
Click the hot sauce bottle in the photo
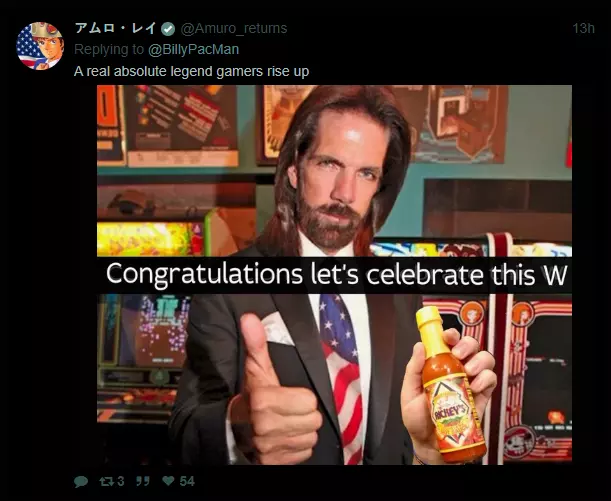pos(450,384)
